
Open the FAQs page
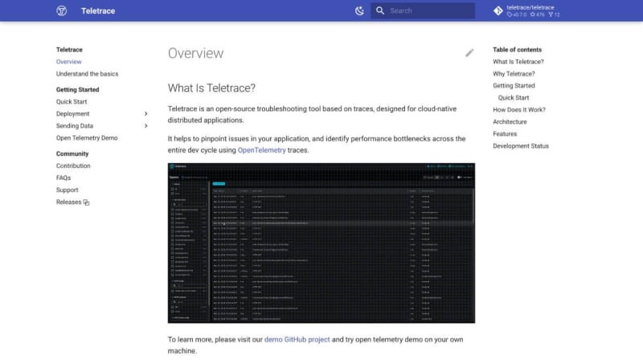63,178
